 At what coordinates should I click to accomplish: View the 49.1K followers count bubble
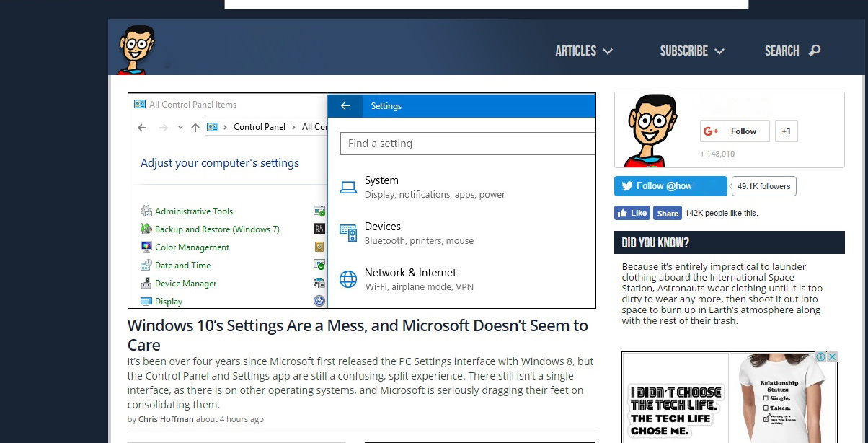click(x=764, y=186)
